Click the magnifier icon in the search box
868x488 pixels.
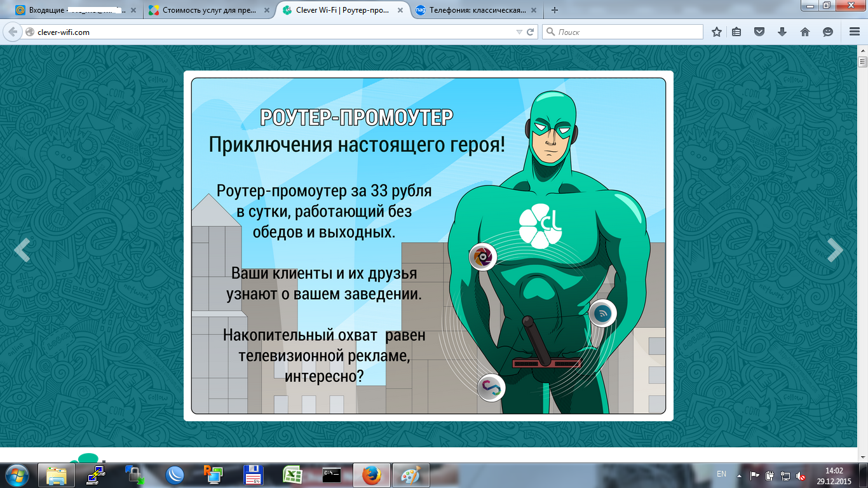(x=550, y=32)
